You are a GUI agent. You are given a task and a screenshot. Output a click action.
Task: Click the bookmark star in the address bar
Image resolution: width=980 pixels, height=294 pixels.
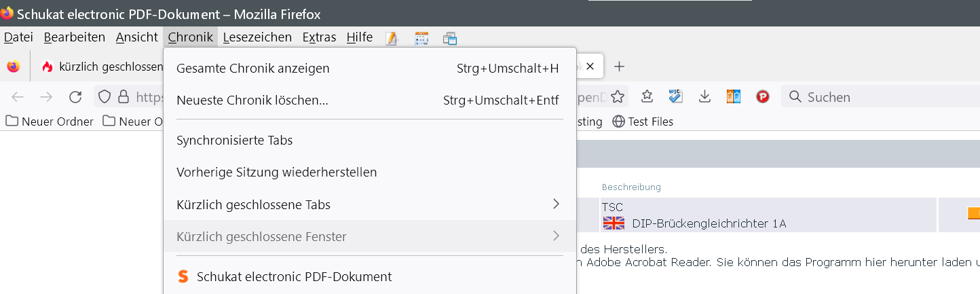click(x=617, y=97)
